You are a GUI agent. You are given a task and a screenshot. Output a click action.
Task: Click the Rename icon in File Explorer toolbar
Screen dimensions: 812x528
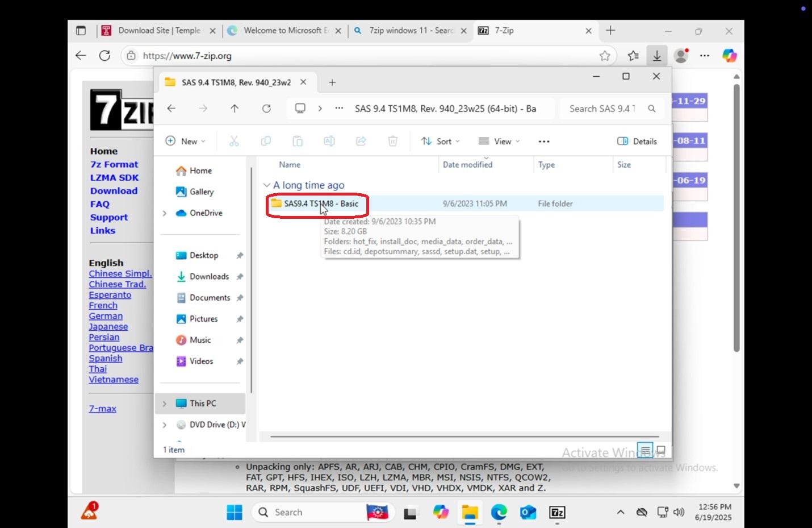(x=329, y=142)
